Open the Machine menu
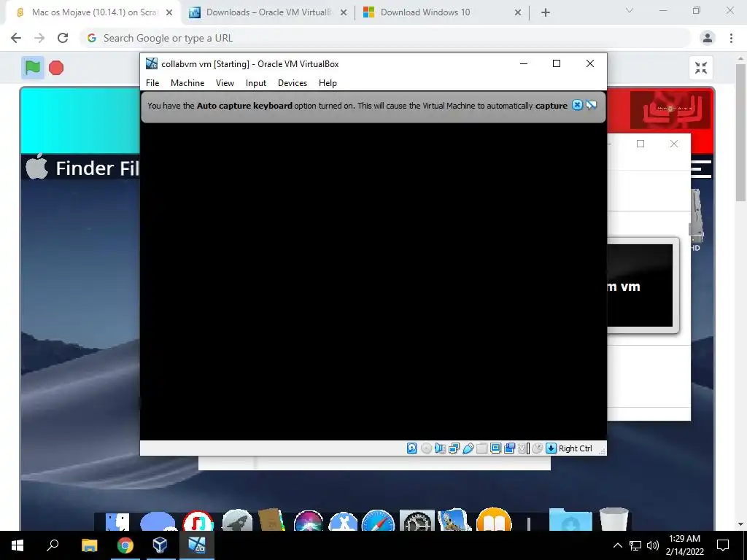The height and width of the screenshot is (560, 747). click(187, 83)
